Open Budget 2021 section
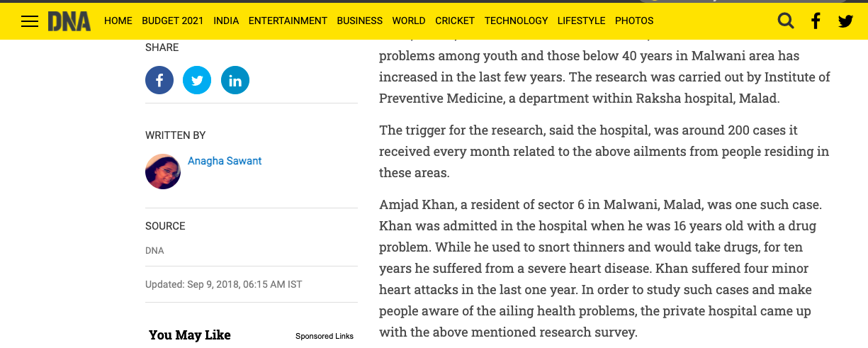This screenshot has height=348, width=868. click(172, 21)
